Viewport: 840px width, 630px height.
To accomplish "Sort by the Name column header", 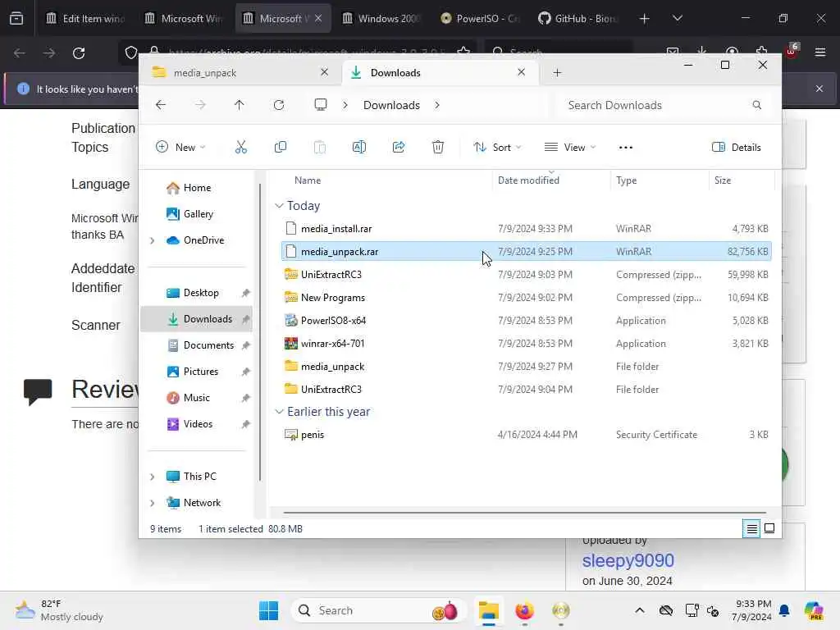I will (382, 180).
